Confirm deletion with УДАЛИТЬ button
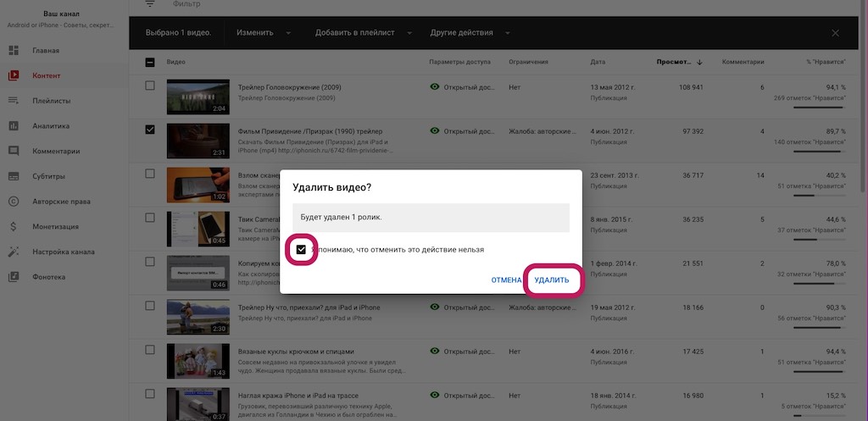The image size is (868, 421). tap(551, 280)
